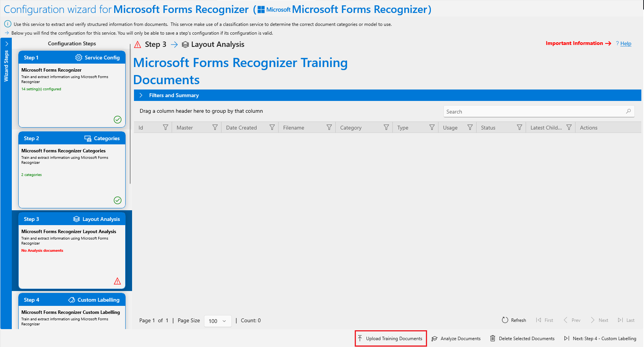The image size is (644, 347).
Task: Open the Help link
Action: coord(626,43)
